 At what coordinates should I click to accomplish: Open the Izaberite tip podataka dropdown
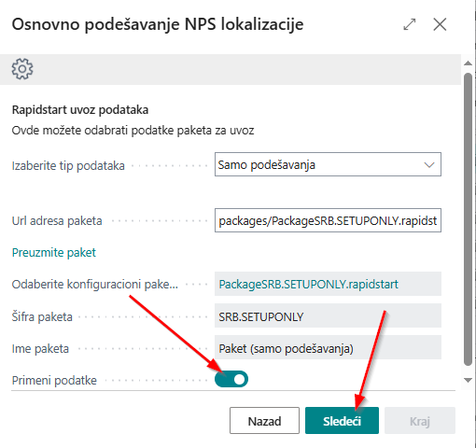[x=328, y=164]
